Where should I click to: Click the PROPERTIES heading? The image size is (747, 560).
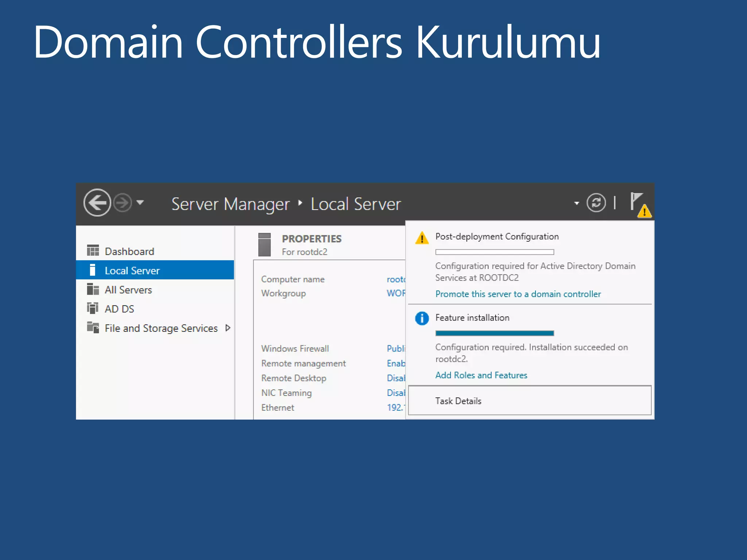(311, 239)
